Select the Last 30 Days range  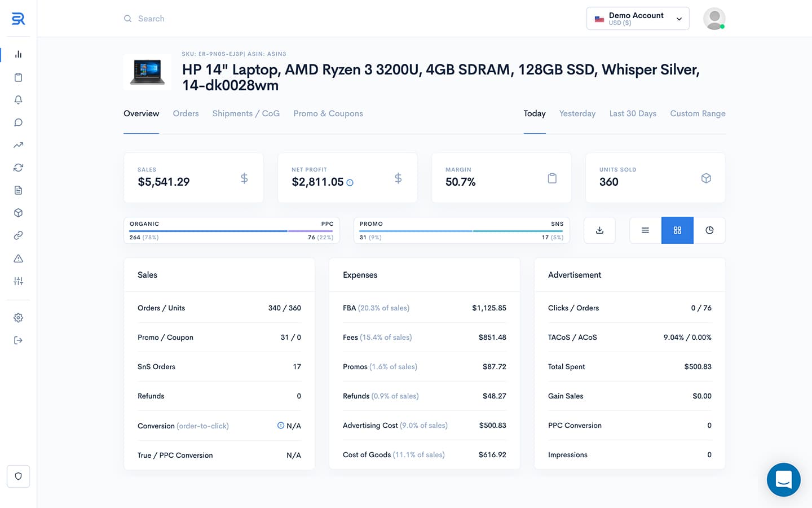point(633,113)
